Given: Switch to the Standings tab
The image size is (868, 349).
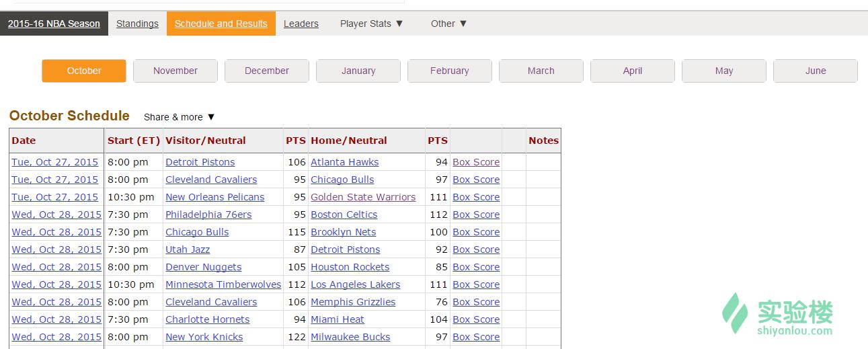Looking at the screenshot, I should (x=137, y=24).
